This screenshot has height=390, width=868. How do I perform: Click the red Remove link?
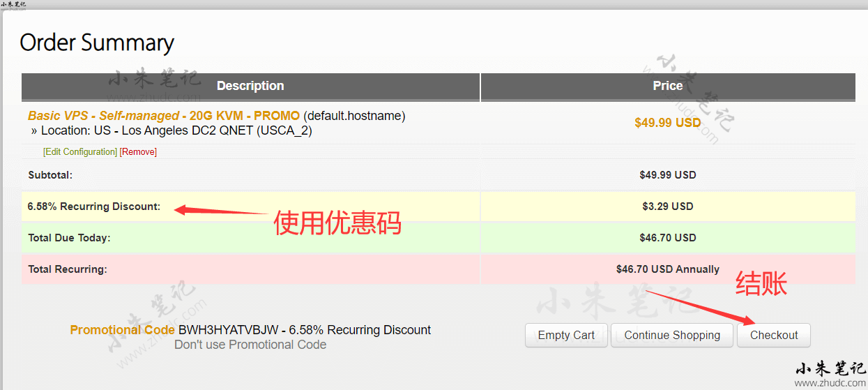click(x=138, y=152)
